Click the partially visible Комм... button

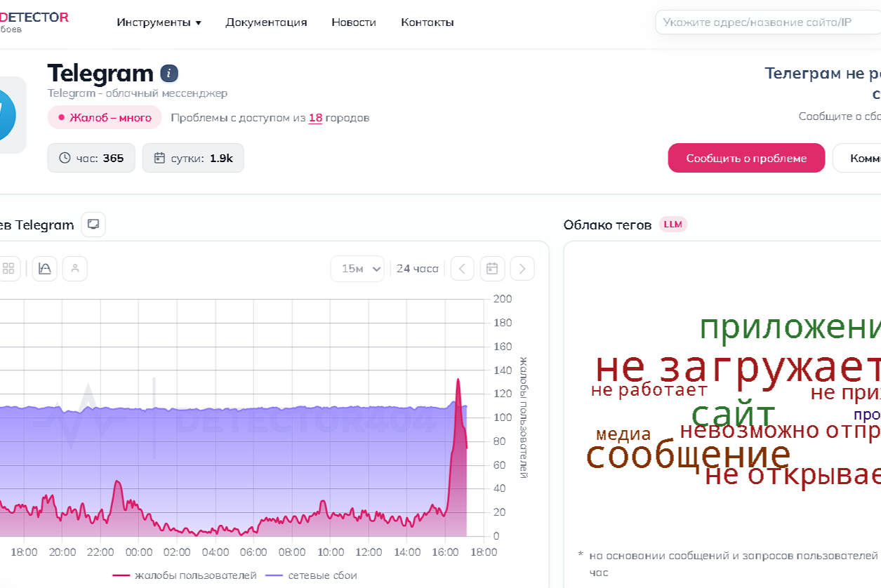(857, 158)
